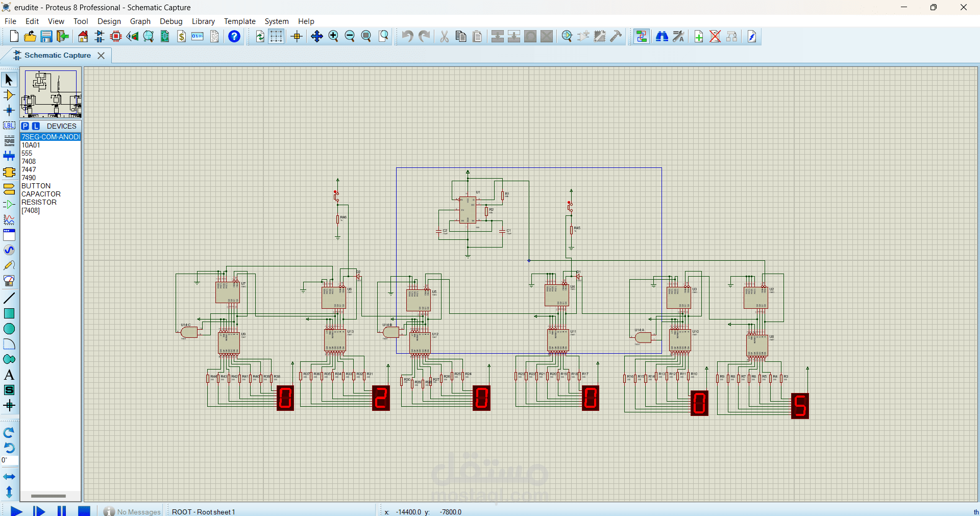Open the PCB Layout module icon
The height and width of the screenshot is (516, 980).
116,36
